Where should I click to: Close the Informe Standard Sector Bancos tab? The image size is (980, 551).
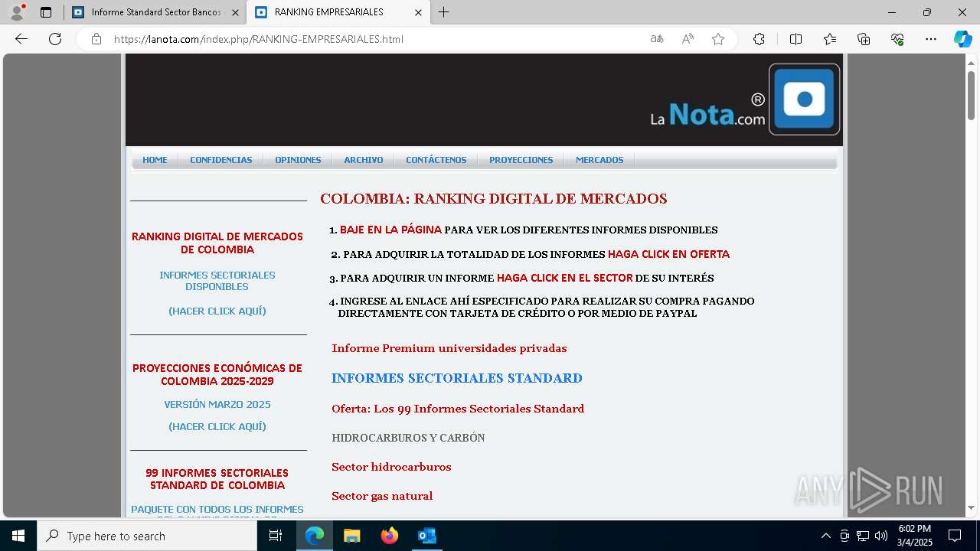235,12
